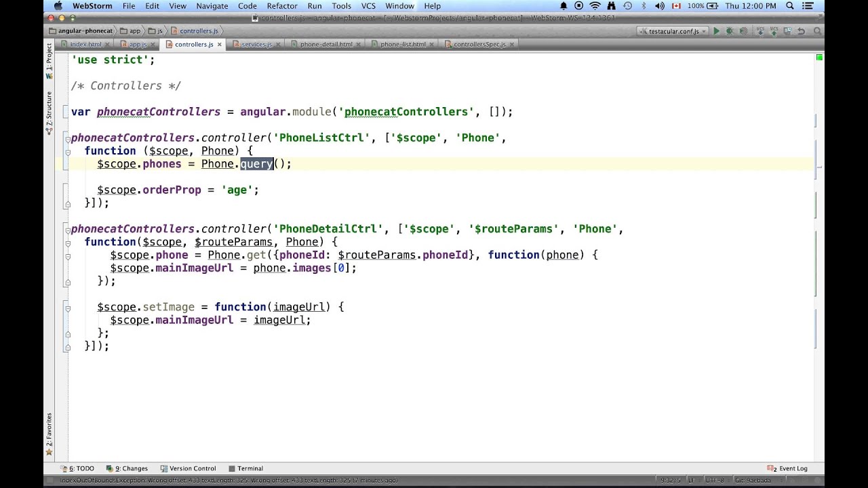Open the Apple menu
Image resolution: width=868 pixels, height=488 pixels.
coord(58,6)
